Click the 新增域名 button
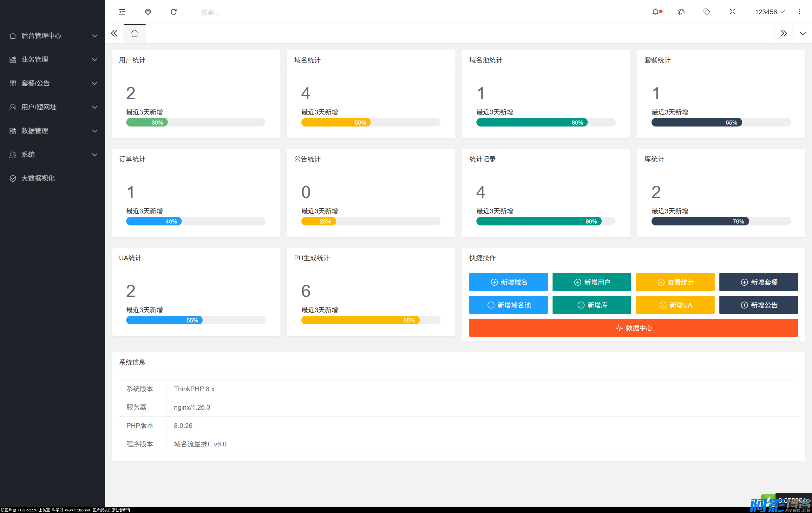812x513 pixels. (x=508, y=282)
